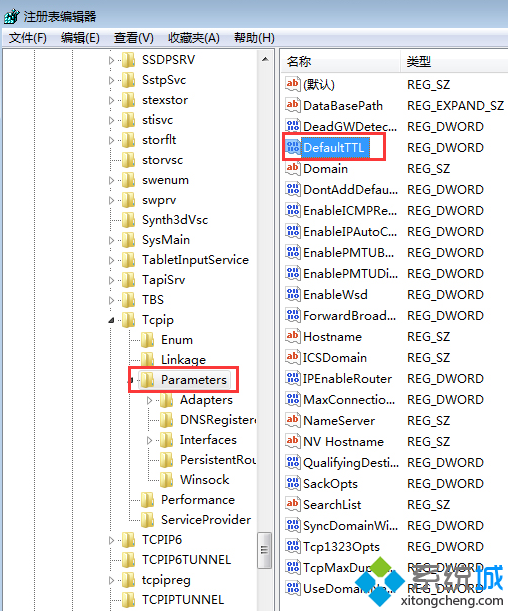Image resolution: width=508 pixels, height=611 pixels.
Task: Select the EnablePMTUDi... value name
Action: (351, 274)
